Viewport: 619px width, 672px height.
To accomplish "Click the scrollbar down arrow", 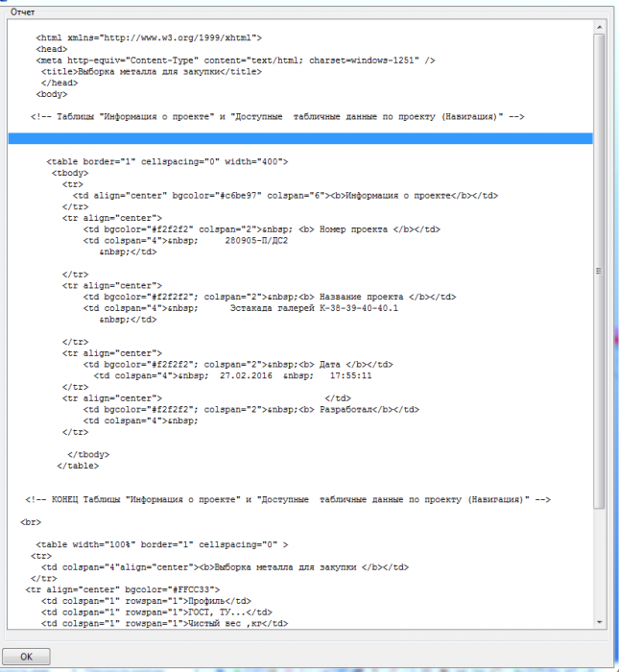I will [x=599, y=622].
